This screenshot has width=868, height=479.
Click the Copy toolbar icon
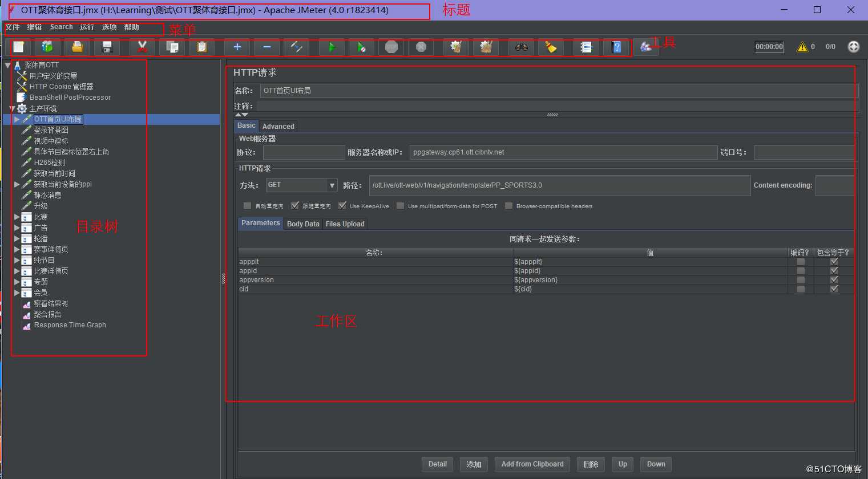tap(172, 47)
